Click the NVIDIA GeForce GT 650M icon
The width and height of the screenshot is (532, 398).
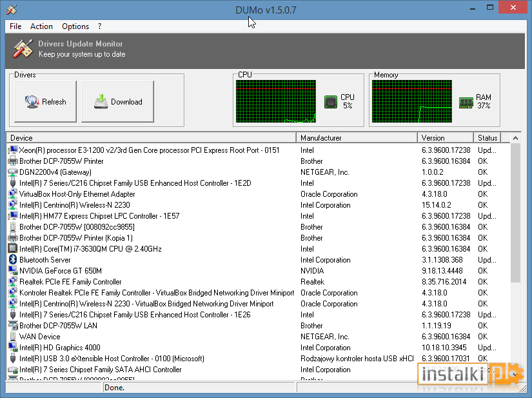pos(12,270)
